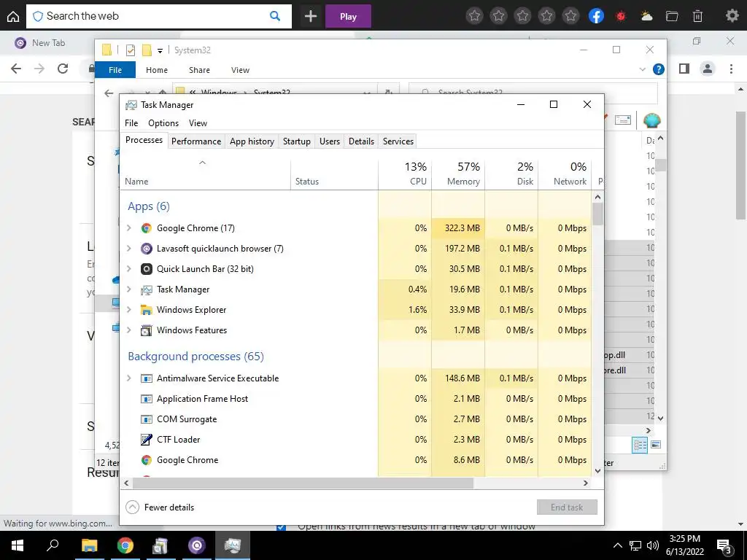Reload the page in the browser

[63, 69]
